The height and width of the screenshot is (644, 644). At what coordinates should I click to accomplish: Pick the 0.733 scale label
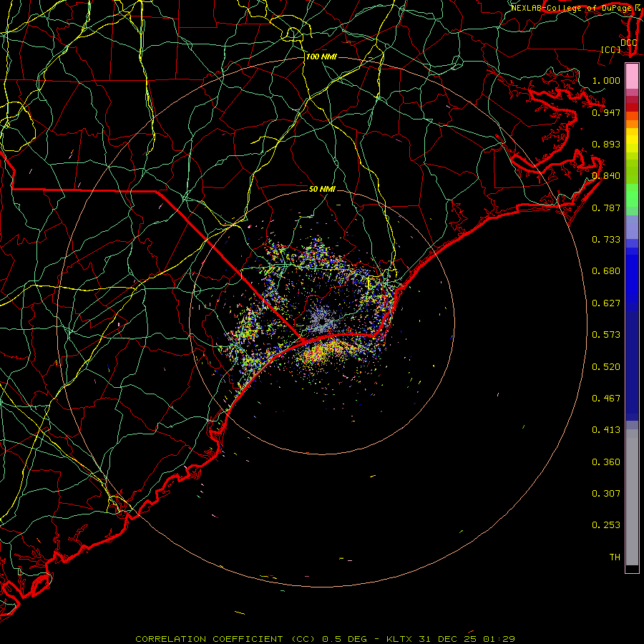606,240
